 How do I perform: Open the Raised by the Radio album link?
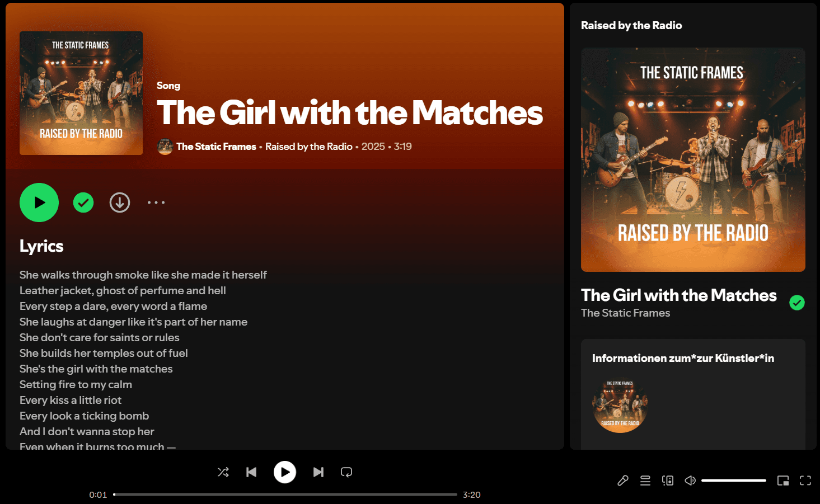[309, 147]
